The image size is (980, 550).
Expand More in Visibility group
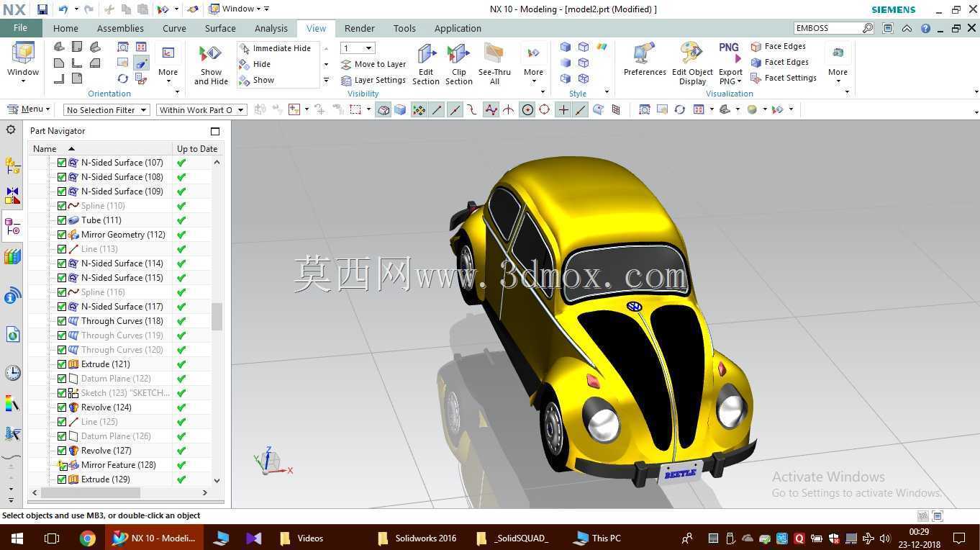coord(533,63)
